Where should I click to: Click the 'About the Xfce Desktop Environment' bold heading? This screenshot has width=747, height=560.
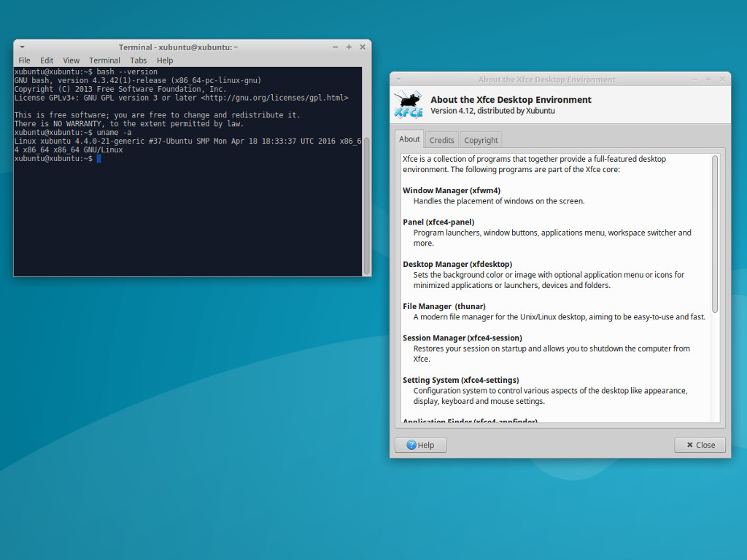(511, 99)
